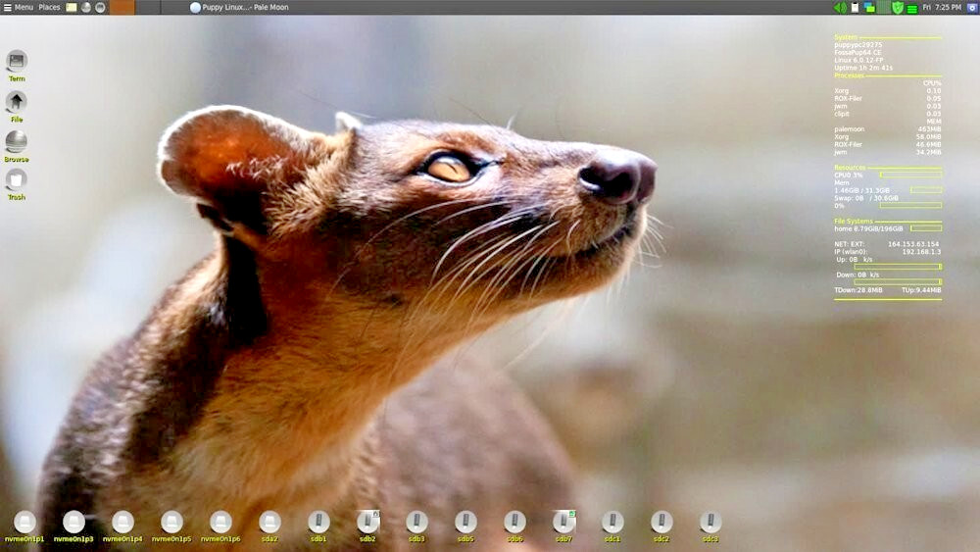
Task: Open the Term desktop icon
Action: point(17,66)
